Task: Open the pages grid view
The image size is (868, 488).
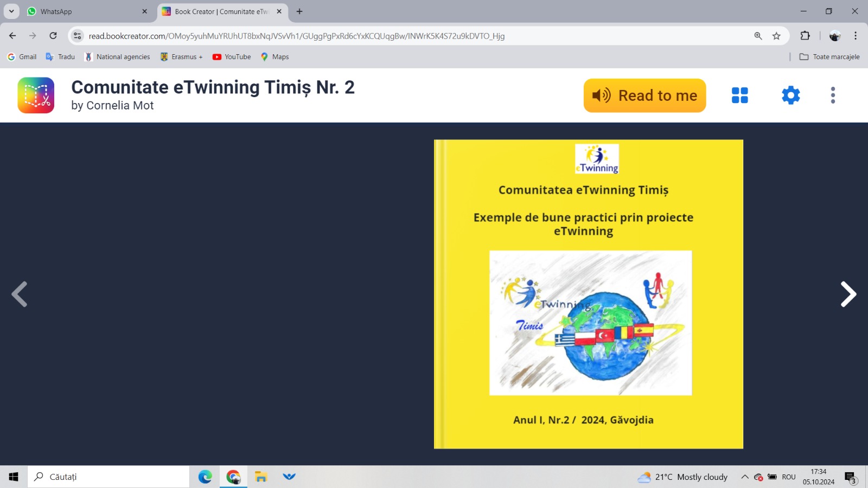Action: click(x=739, y=95)
